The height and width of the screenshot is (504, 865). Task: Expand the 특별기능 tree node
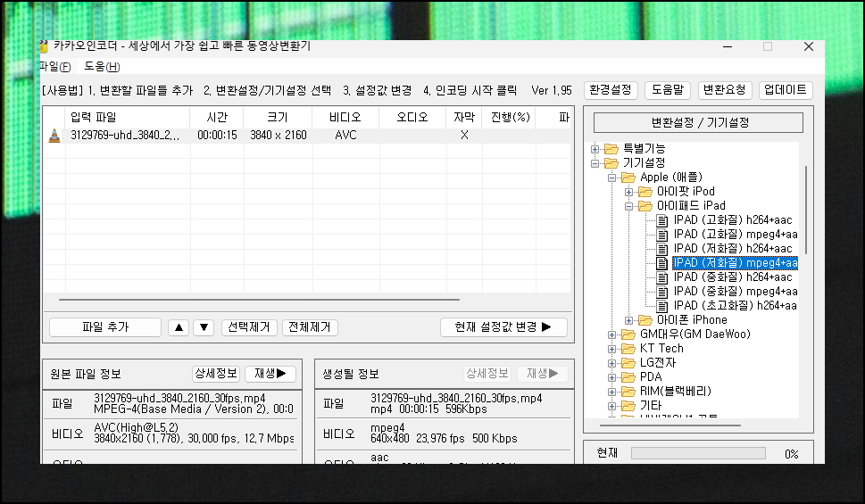coord(595,149)
